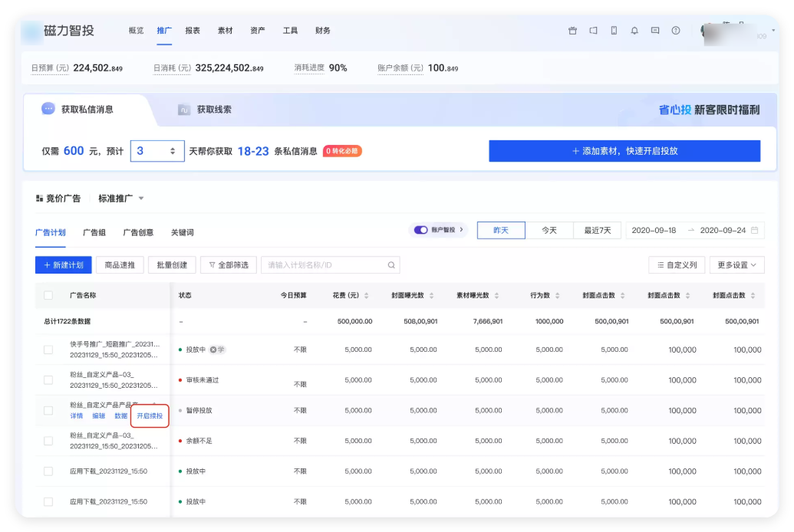The height and width of the screenshot is (532, 794).
Task: Click the 新建计划 button
Action: [64, 265]
